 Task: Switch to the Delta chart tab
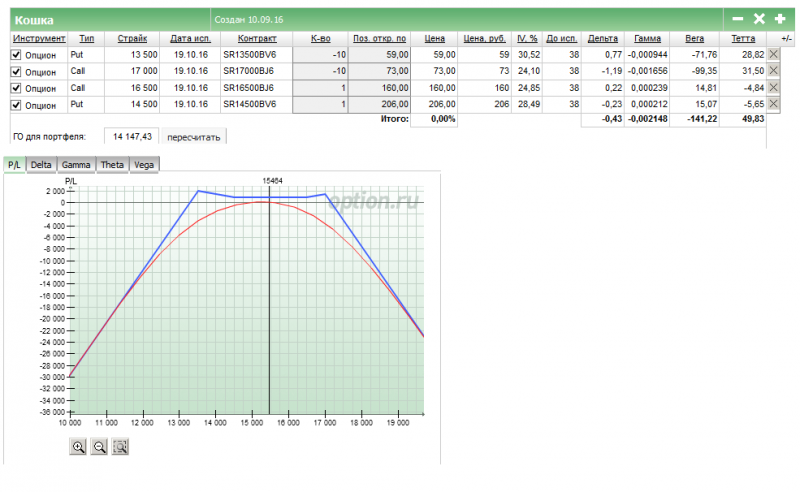tap(41, 165)
